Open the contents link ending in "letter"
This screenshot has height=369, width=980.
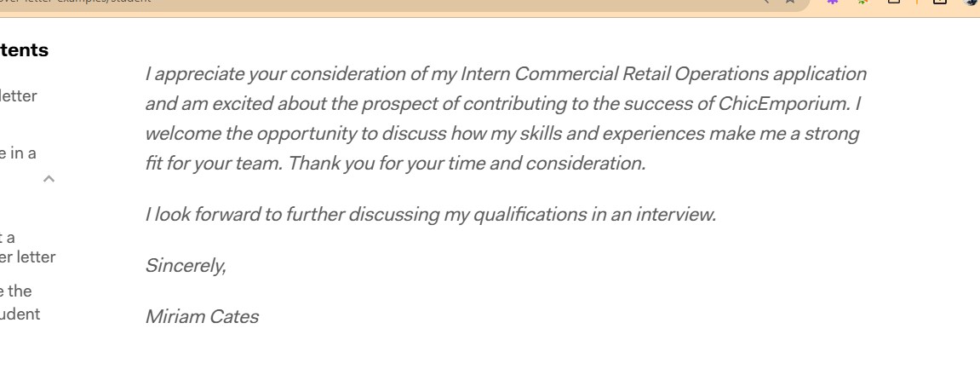pyautogui.click(x=18, y=96)
